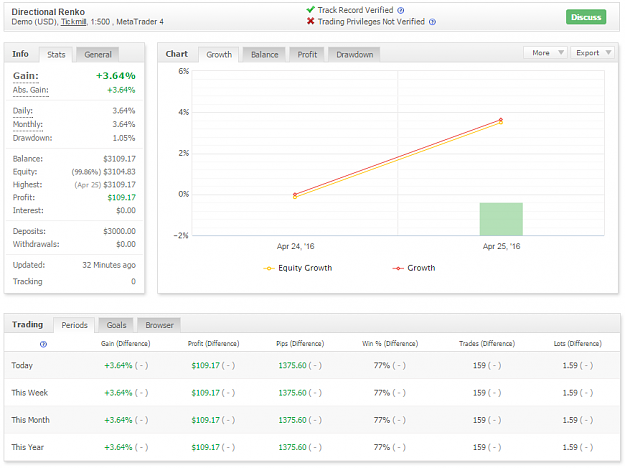Open the Tickmill broker link
625x468 pixels.
point(73,22)
